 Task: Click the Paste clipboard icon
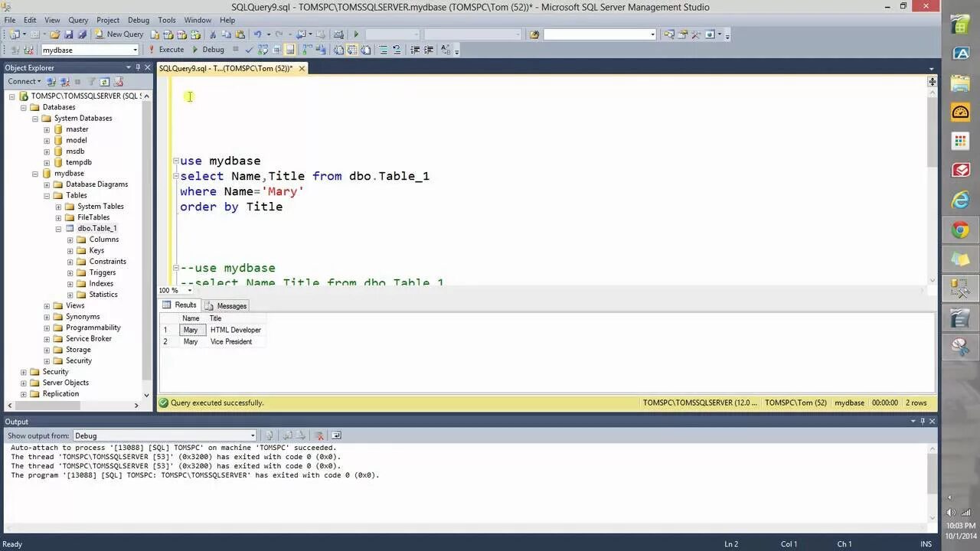coord(240,34)
